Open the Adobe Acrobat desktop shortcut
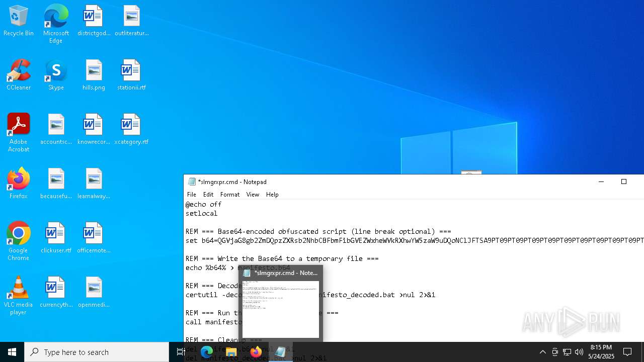Viewport: 644px width, 362px height. (x=19, y=132)
